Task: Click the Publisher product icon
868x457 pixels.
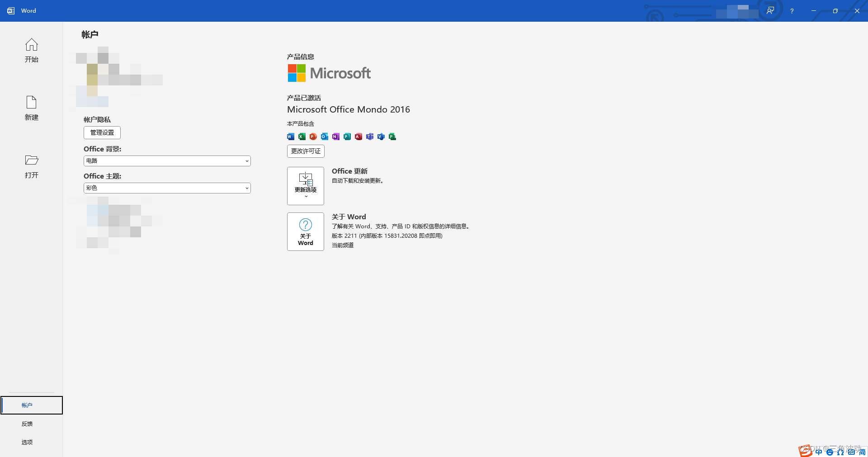Action: coord(347,137)
